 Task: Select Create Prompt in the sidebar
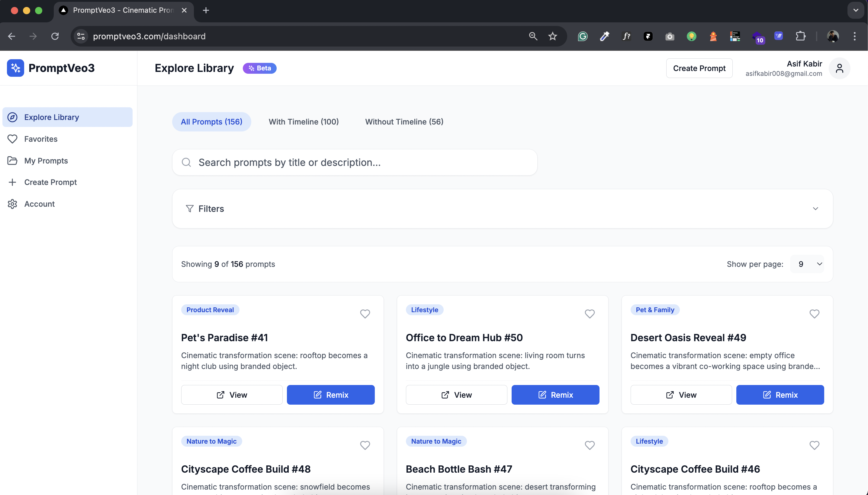(67, 182)
